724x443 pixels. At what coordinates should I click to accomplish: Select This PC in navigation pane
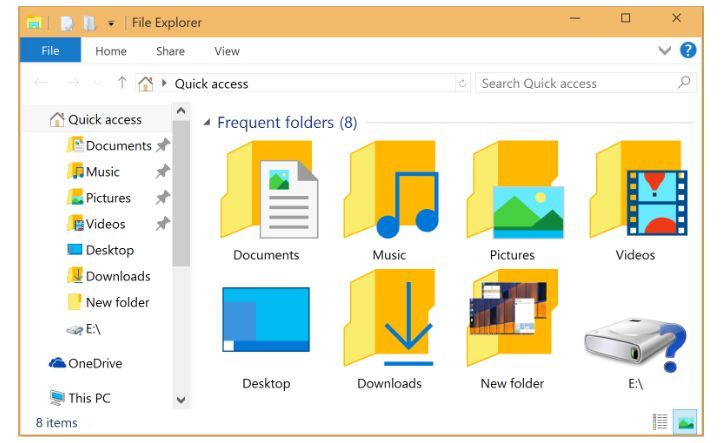81,398
